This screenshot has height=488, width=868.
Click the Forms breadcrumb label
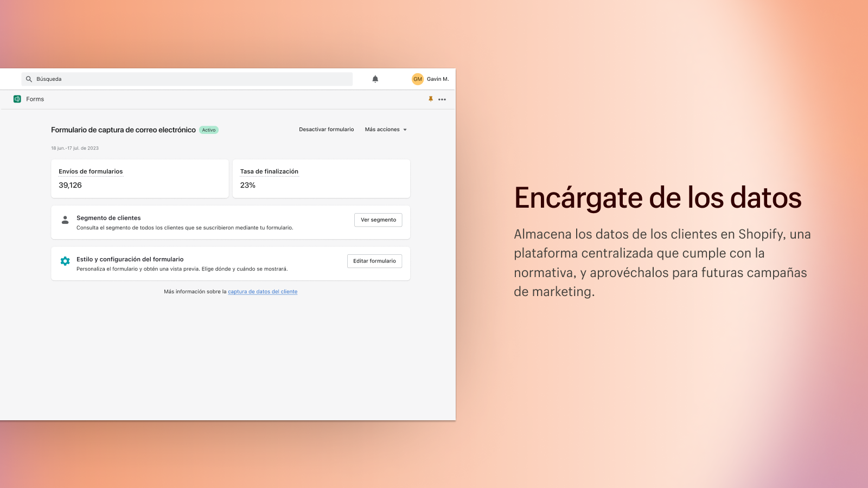[35, 99]
